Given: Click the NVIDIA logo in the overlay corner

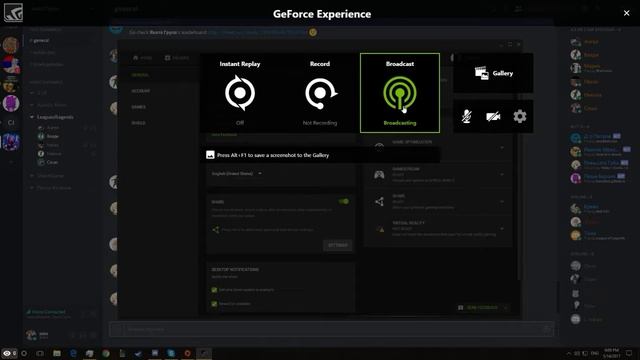Looking at the screenshot, I should tap(13, 12).
